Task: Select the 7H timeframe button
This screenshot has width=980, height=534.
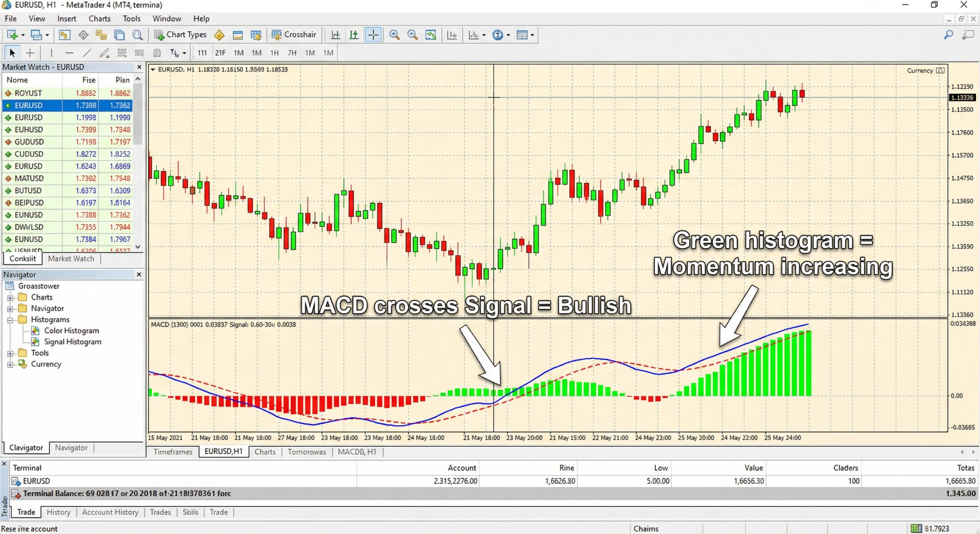Action: [292, 53]
